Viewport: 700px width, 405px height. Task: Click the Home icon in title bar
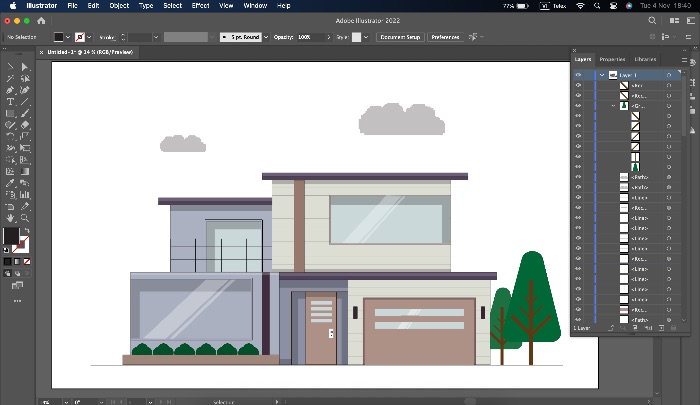click(41, 21)
